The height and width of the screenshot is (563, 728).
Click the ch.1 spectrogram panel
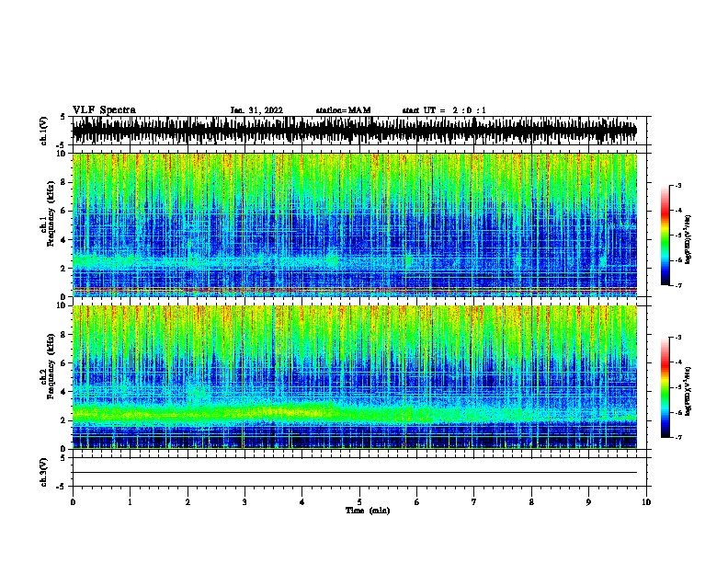pyautogui.click(x=354, y=224)
